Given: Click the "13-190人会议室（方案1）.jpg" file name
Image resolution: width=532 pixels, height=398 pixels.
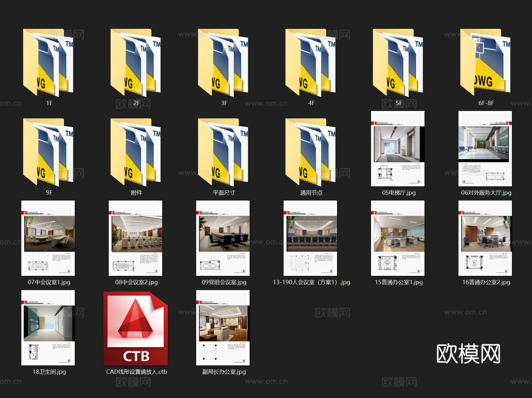Looking at the screenshot, I should click(312, 282).
